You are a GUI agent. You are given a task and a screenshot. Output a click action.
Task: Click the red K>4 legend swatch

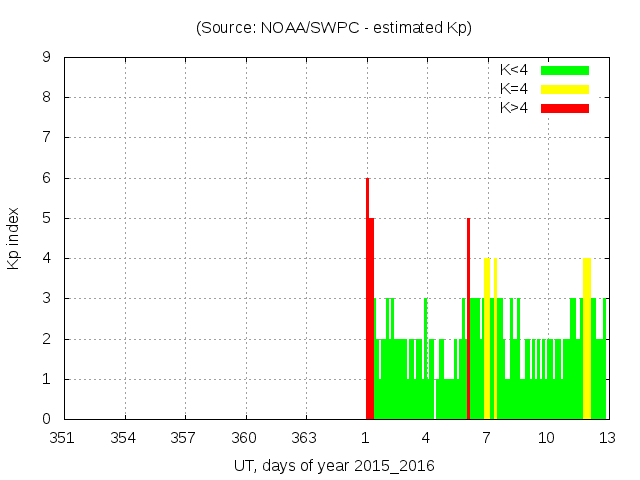pos(565,108)
